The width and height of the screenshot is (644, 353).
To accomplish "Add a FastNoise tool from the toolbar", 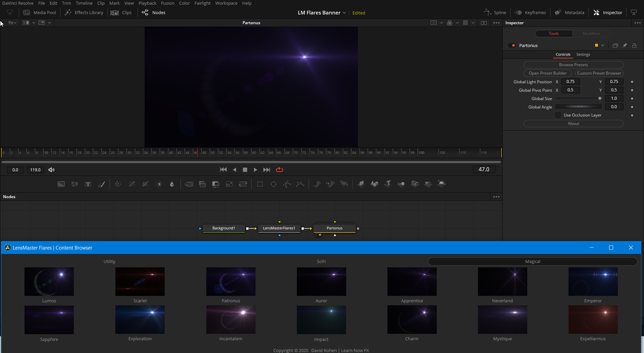I will [x=74, y=184].
